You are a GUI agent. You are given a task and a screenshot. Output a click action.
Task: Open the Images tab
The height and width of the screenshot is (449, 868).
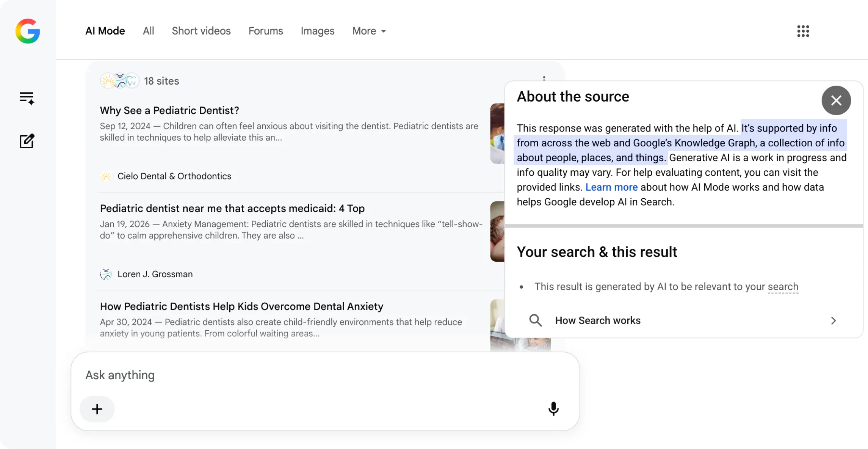(317, 31)
